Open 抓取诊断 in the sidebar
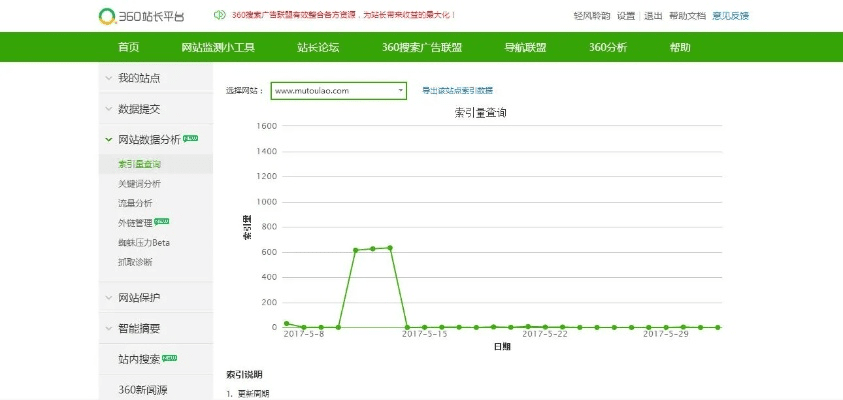The height and width of the screenshot is (400, 843). point(135,261)
